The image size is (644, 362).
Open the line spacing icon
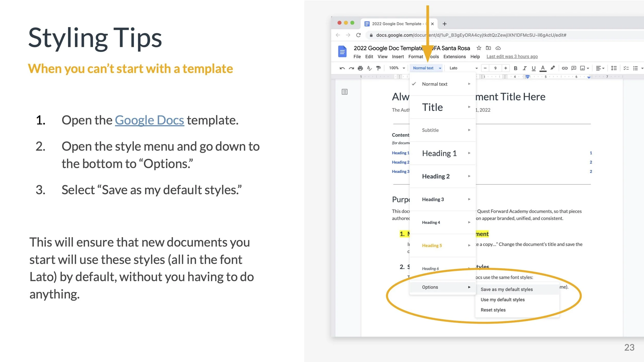tap(614, 68)
